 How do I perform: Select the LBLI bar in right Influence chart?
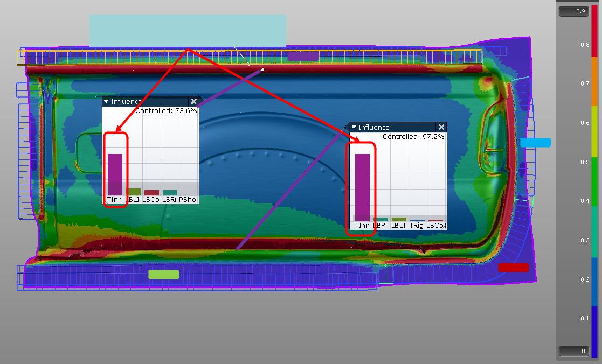[399, 219]
